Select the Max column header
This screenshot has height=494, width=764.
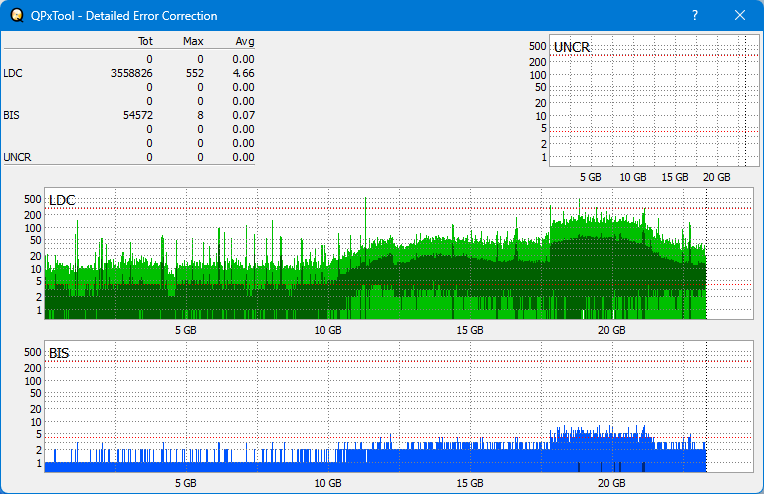(x=193, y=41)
